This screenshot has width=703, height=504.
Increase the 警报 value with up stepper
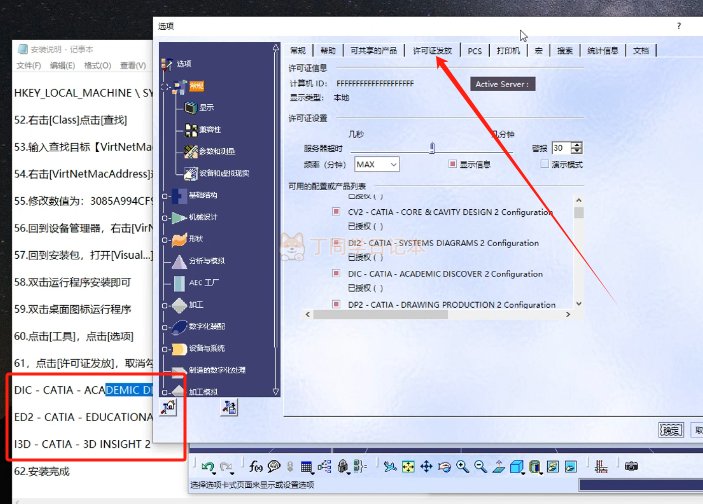(x=577, y=145)
